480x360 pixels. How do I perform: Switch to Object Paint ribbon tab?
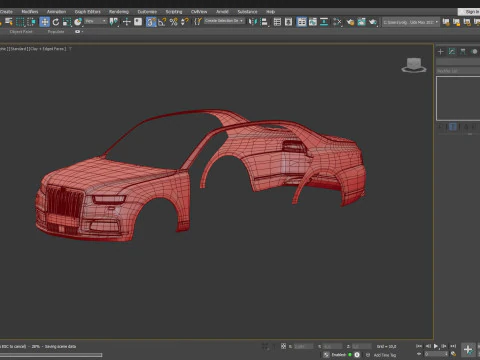tap(21, 32)
